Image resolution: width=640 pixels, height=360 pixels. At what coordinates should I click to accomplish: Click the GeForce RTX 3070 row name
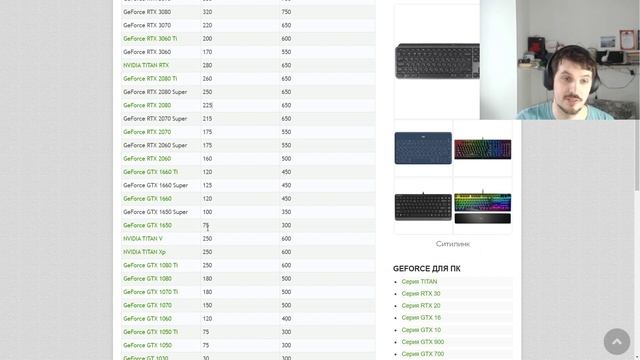pos(147,25)
